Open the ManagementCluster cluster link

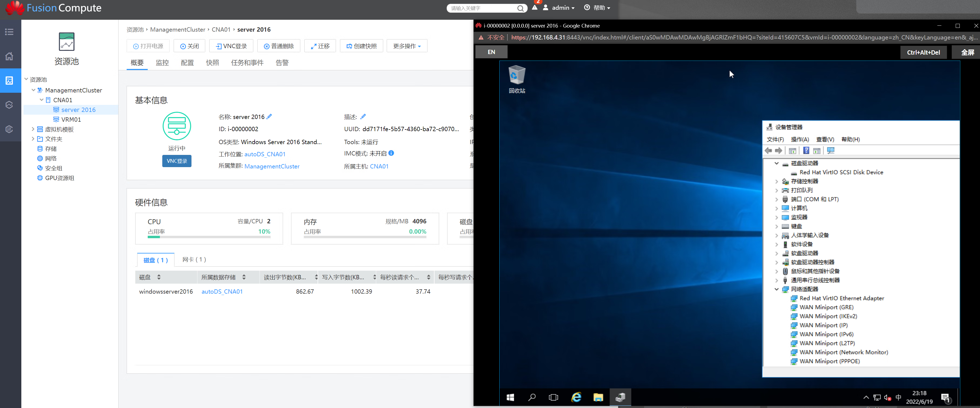272,166
